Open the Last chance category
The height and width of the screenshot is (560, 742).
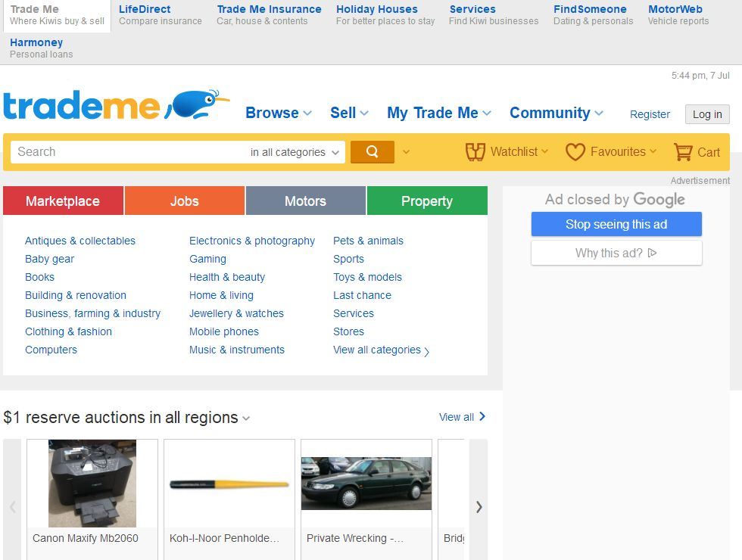coord(362,296)
